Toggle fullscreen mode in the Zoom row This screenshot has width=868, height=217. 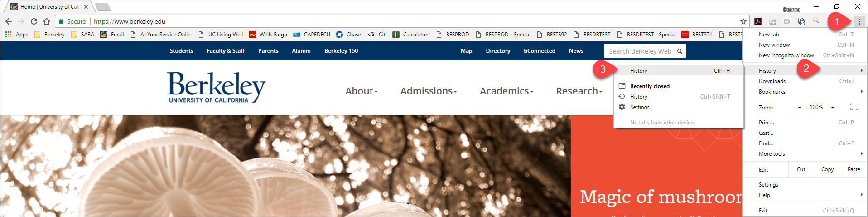point(854,107)
